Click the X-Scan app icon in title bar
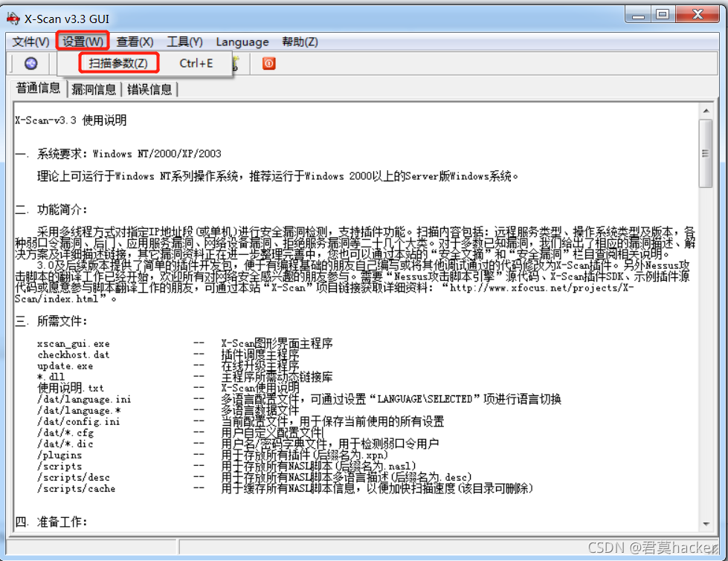728x561 pixels. pos(13,19)
